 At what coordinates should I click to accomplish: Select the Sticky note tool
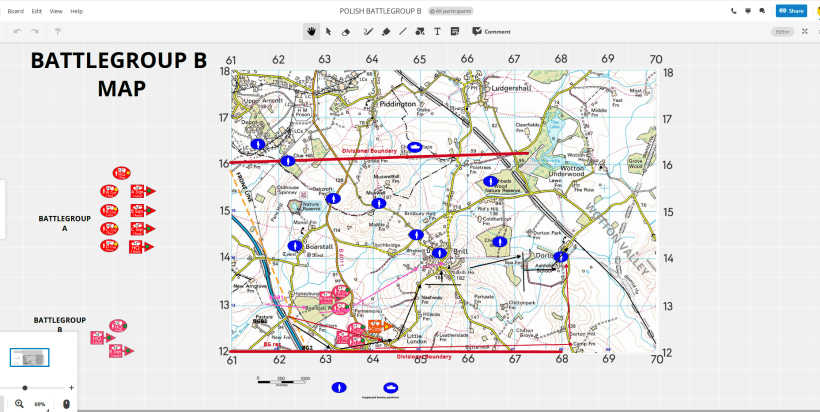coord(454,32)
